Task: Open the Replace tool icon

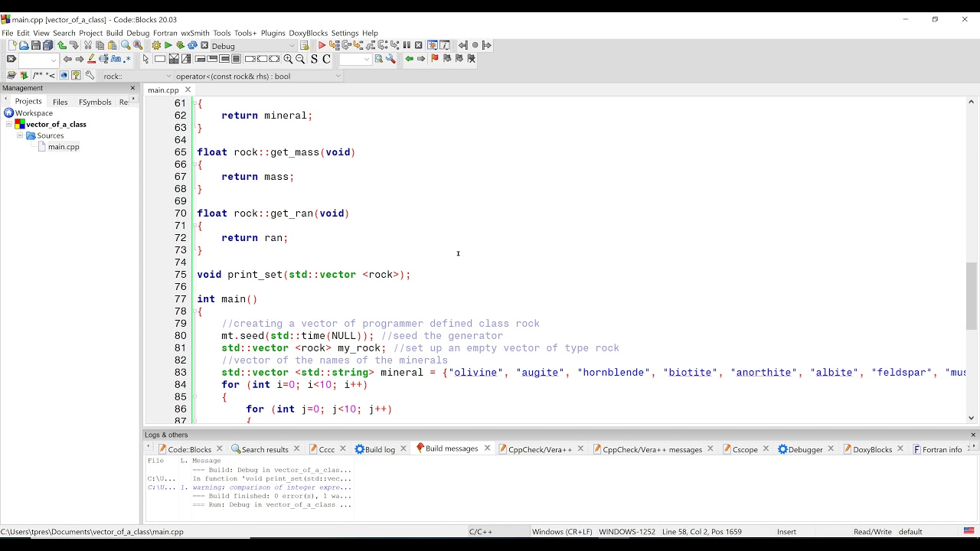Action: 138,45
